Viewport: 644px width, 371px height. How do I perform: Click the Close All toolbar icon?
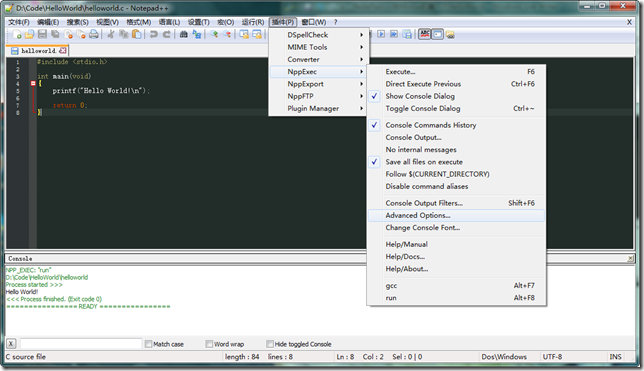pyautogui.click(x=81, y=35)
